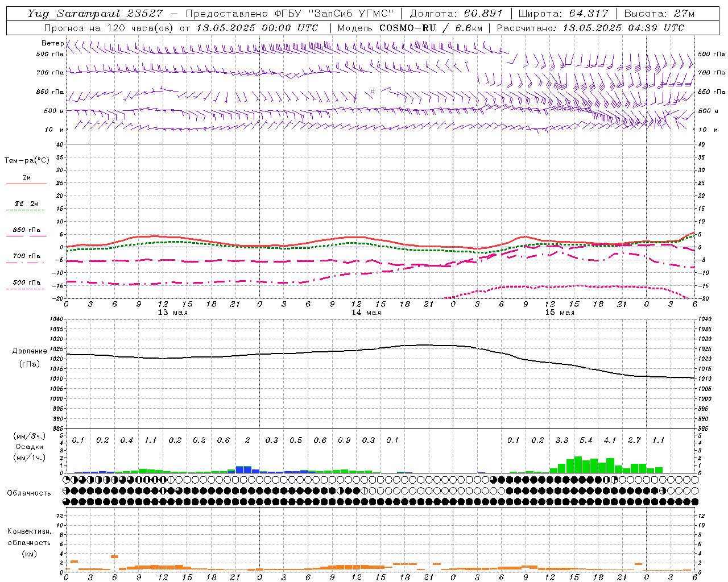Image resolution: width=728 pixels, height=582 pixels.
Task: Select the Высота: 27м header entry
Action: 659,14
